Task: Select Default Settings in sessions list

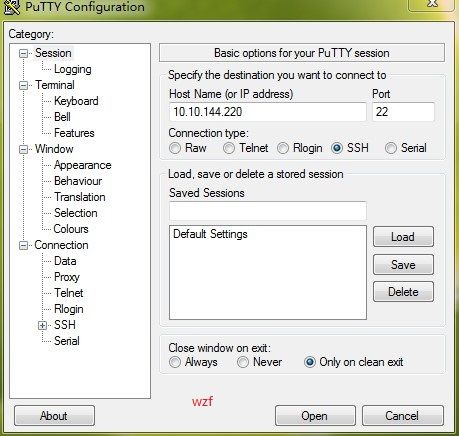Action: 210,234
